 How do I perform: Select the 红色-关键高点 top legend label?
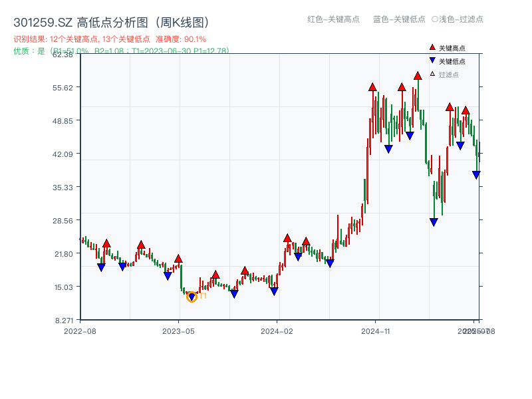[333, 19]
